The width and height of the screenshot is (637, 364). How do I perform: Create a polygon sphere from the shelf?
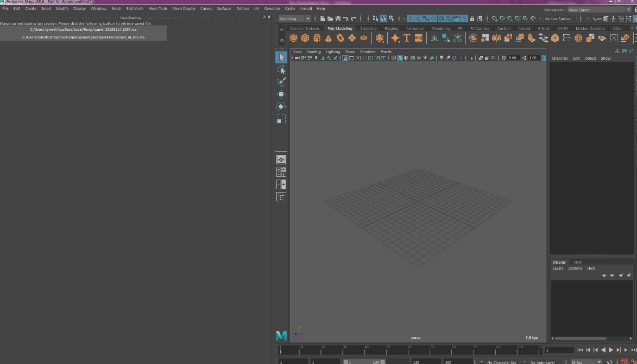point(293,38)
